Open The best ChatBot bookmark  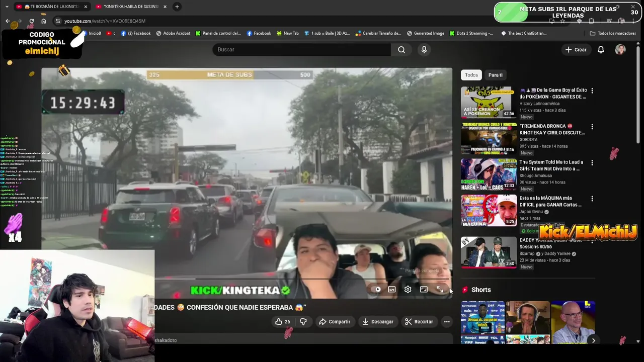(x=524, y=33)
